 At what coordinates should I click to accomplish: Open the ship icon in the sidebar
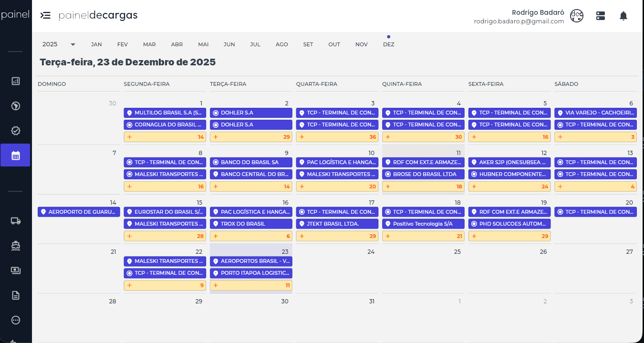coord(16,245)
